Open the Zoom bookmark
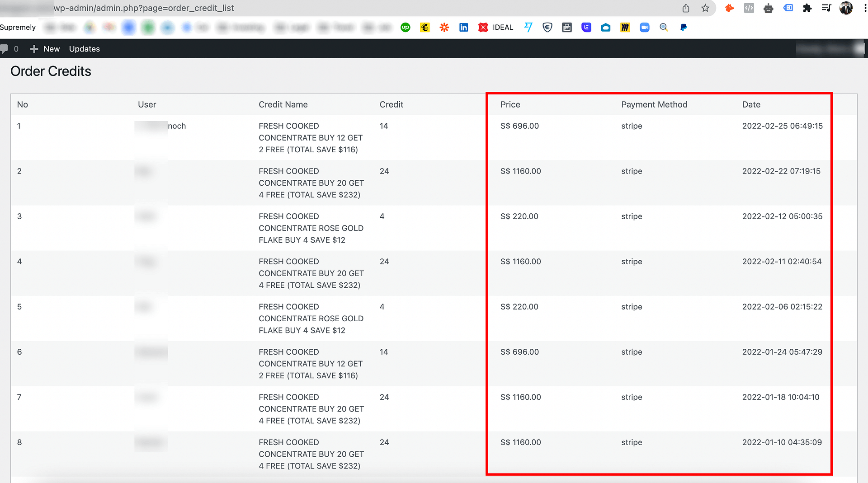 pos(645,28)
